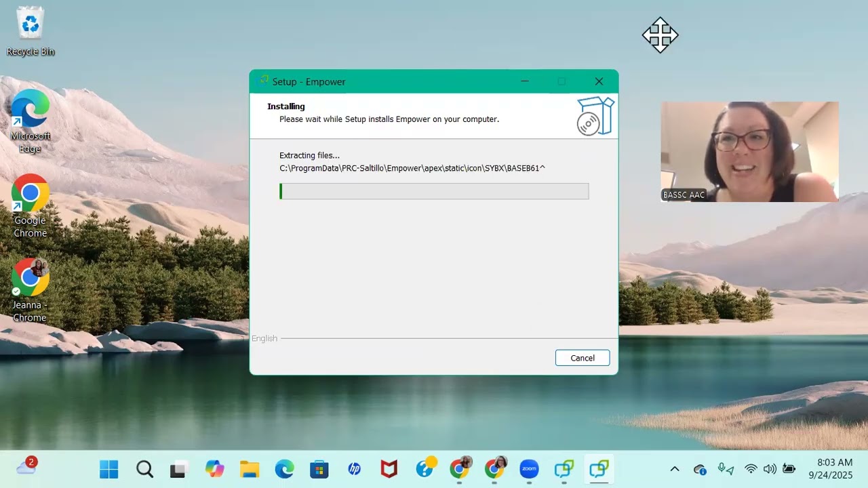The width and height of the screenshot is (868, 488).
Task: Select the Jeanna - Chrome desktop shortcut
Action: coord(31,290)
